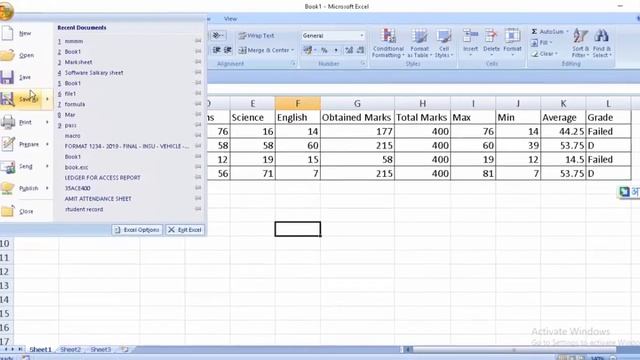Pin AMIT ATTENDANCE SHEET document
Screen dimensions: 640x360
point(198,198)
